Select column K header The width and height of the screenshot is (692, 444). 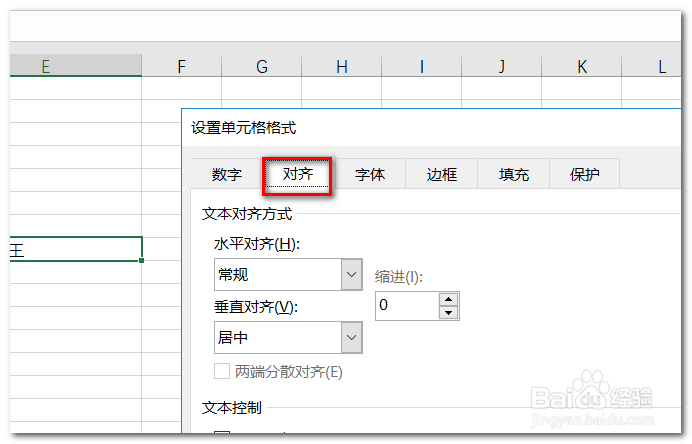582,66
